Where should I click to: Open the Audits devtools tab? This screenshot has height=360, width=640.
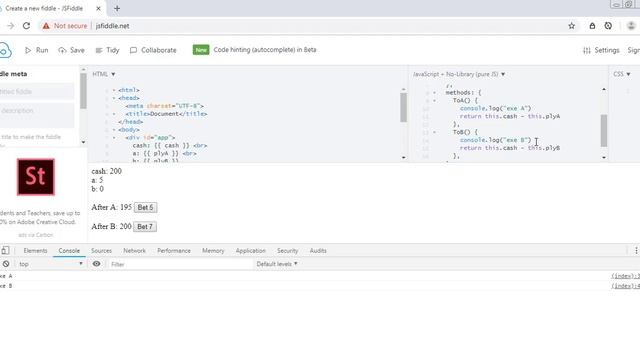(318, 251)
